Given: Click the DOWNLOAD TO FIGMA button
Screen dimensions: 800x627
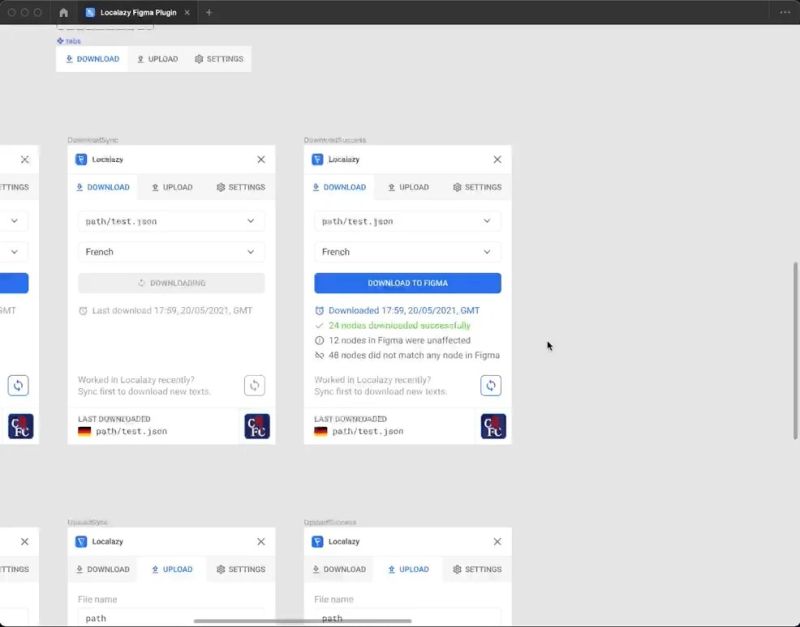Looking at the screenshot, I should coord(406,282).
